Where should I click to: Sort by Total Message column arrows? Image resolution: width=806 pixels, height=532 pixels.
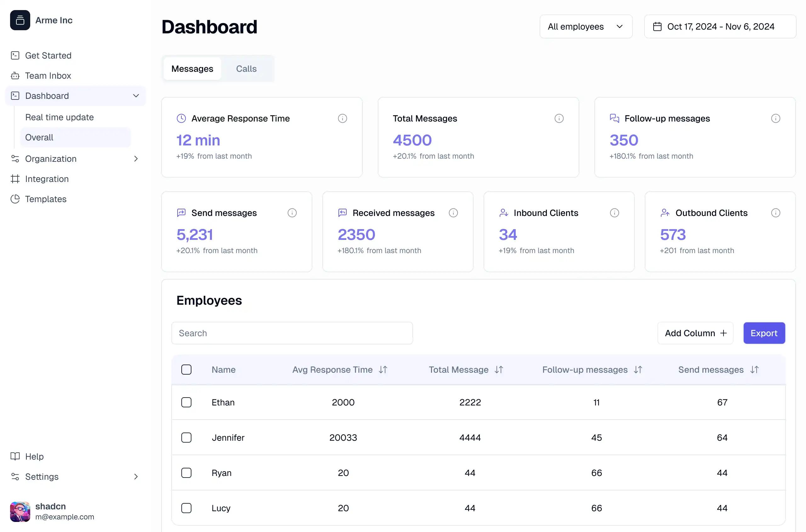click(498, 370)
